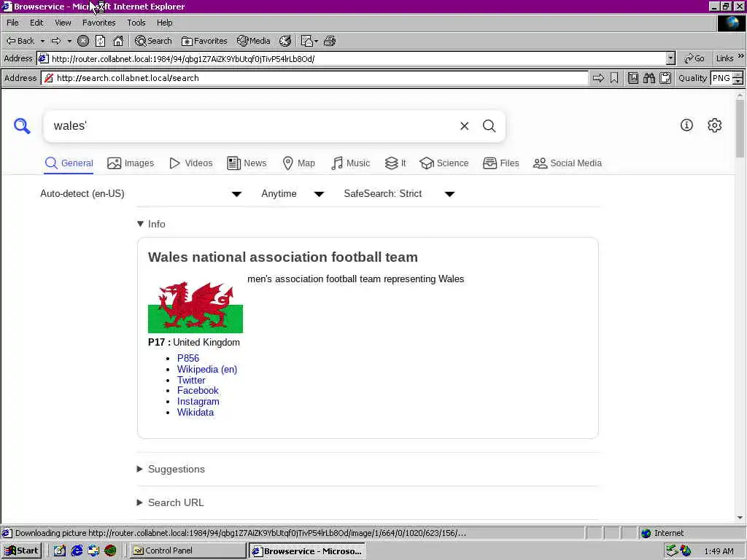This screenshot has height=560, width=747.
Task: Switch to the Files search tab
Action: coord(500,163)
